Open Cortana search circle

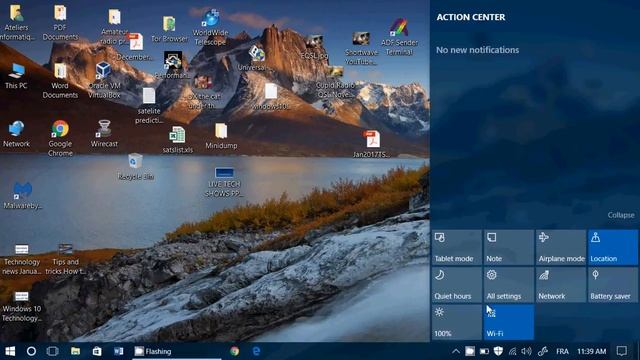pos(31,351)
